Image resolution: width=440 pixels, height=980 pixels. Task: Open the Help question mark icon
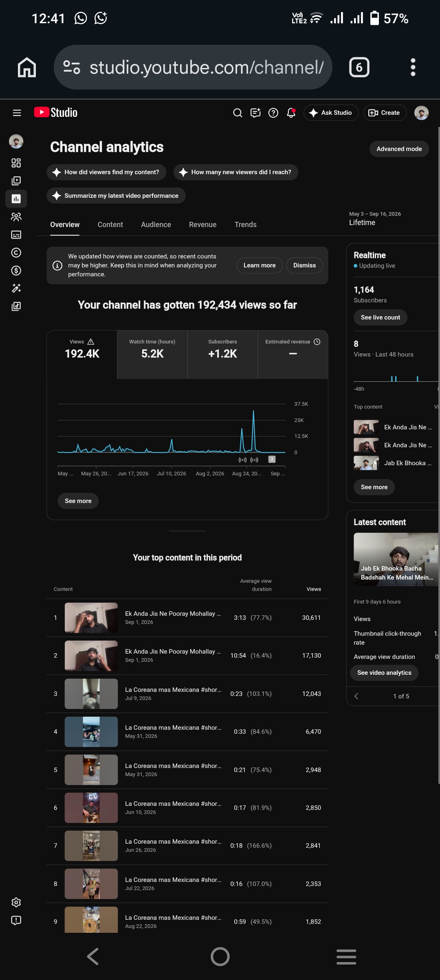tap(273, 113)
